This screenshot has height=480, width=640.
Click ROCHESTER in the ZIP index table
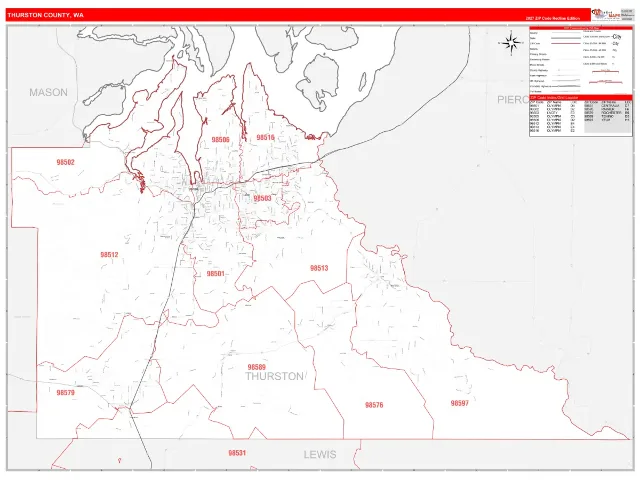click(611, 113)
